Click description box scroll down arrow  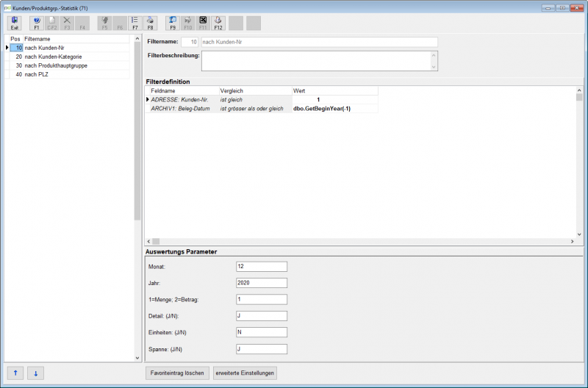[434, 67]
